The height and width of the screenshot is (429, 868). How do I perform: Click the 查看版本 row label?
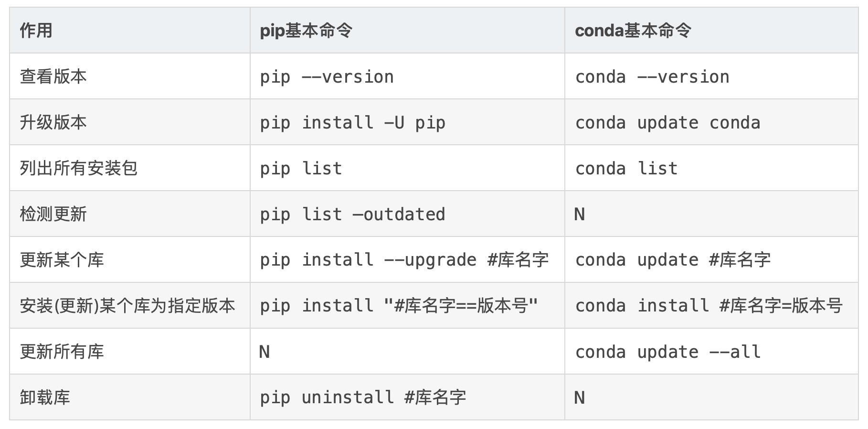pos(53,76)
